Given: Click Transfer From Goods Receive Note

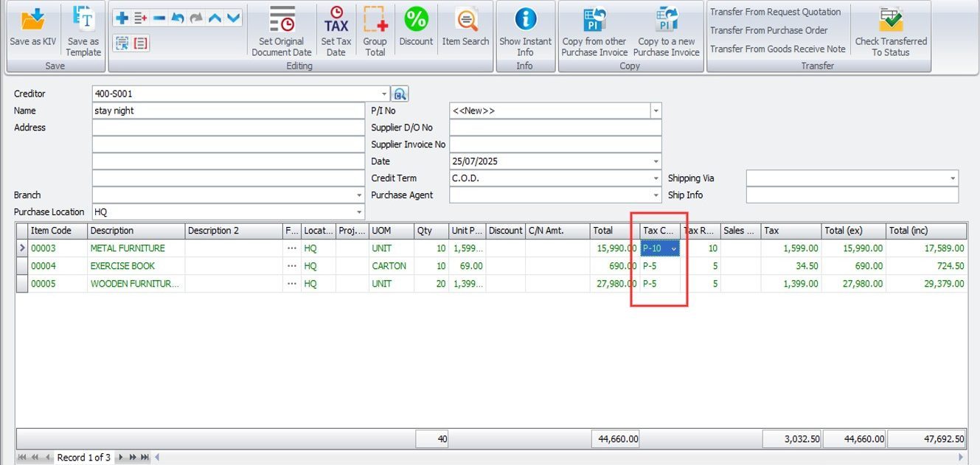Looking at the screenshot, I should (x=777, y=49).
